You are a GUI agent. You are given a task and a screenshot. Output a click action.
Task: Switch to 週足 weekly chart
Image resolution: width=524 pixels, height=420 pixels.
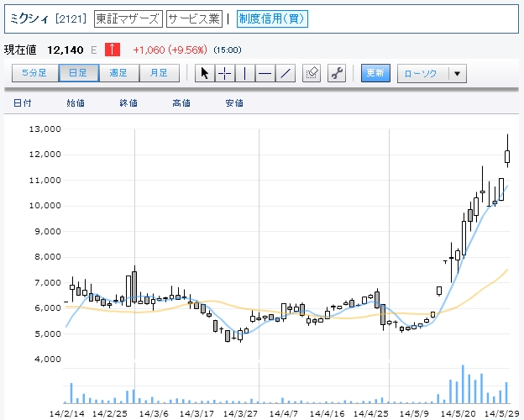tap(119, 73)
